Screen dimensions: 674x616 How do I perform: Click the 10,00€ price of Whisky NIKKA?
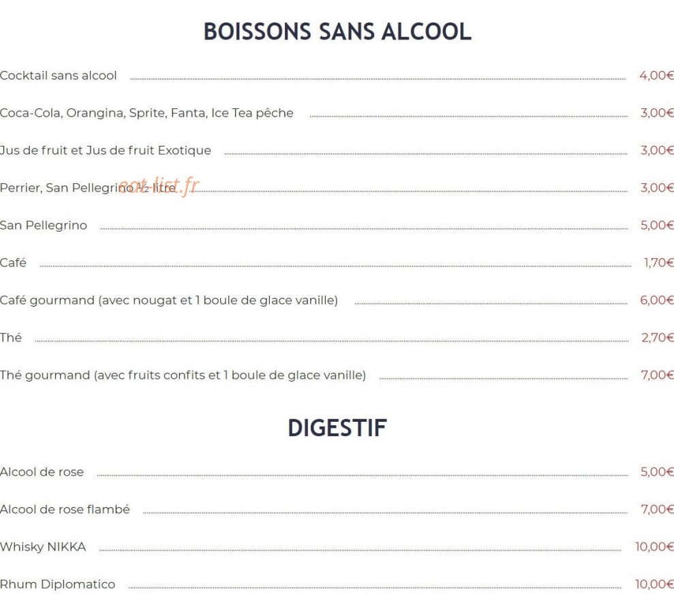point(654,546)
